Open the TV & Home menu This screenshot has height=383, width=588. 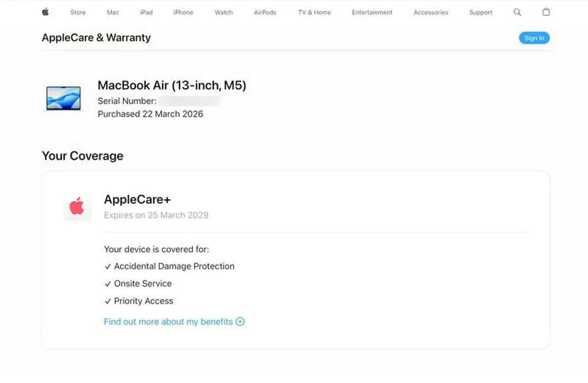click(315, 12)
